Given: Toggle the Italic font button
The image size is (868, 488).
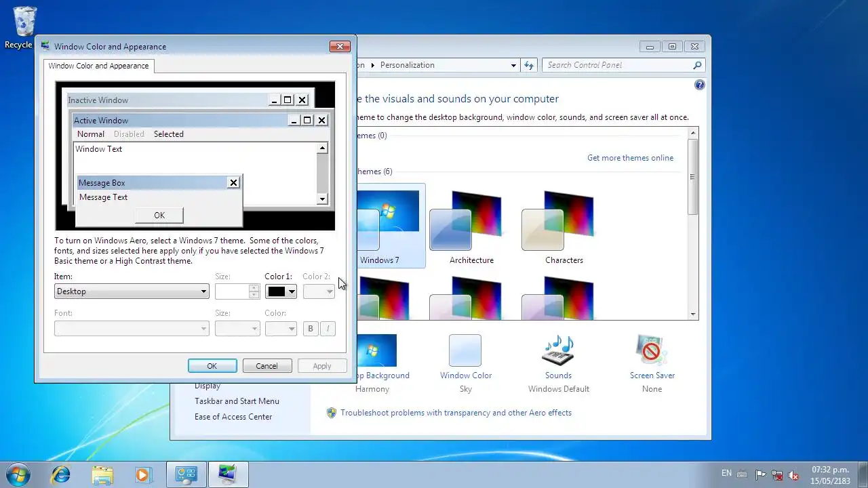Looking at the screenshot, I should tap(328, 329).
